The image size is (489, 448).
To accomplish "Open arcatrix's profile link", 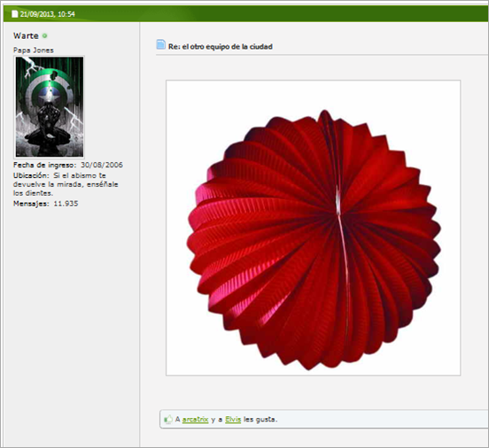I will point(195,420).
